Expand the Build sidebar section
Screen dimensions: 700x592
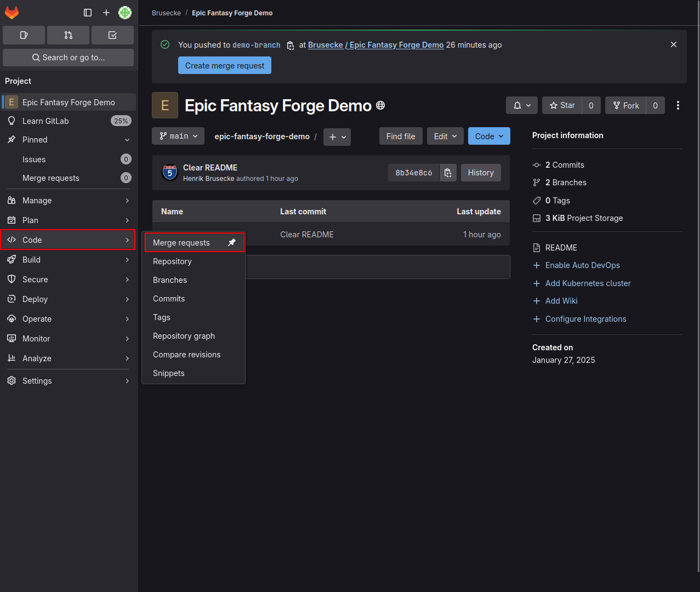[69, 260]
